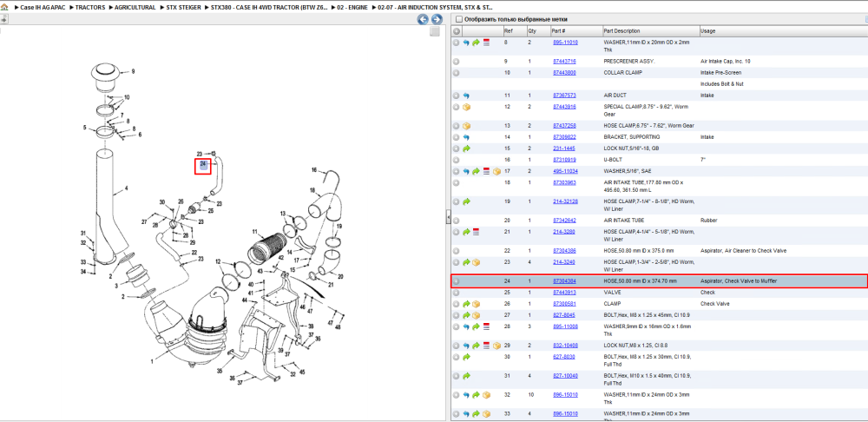868x422 pixels.
Task: Open the AGRICULTURAL breadcrumb
Action: point(135,8)
